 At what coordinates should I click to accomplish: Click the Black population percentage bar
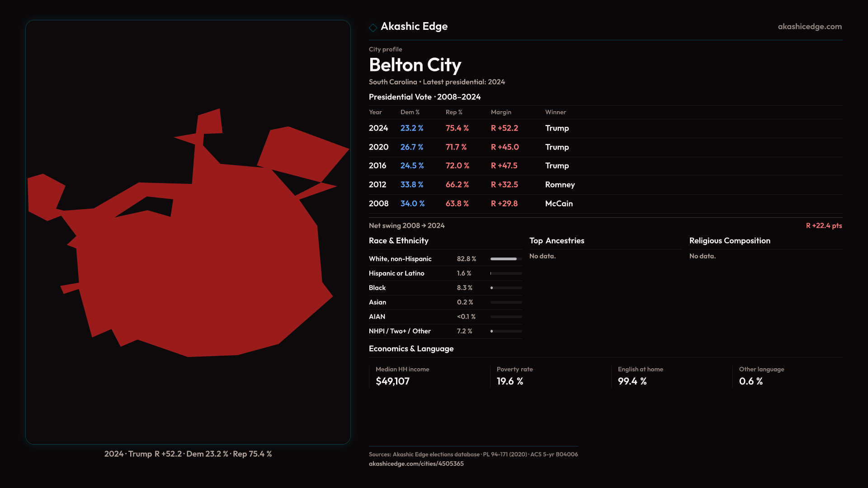click(505, 288)
